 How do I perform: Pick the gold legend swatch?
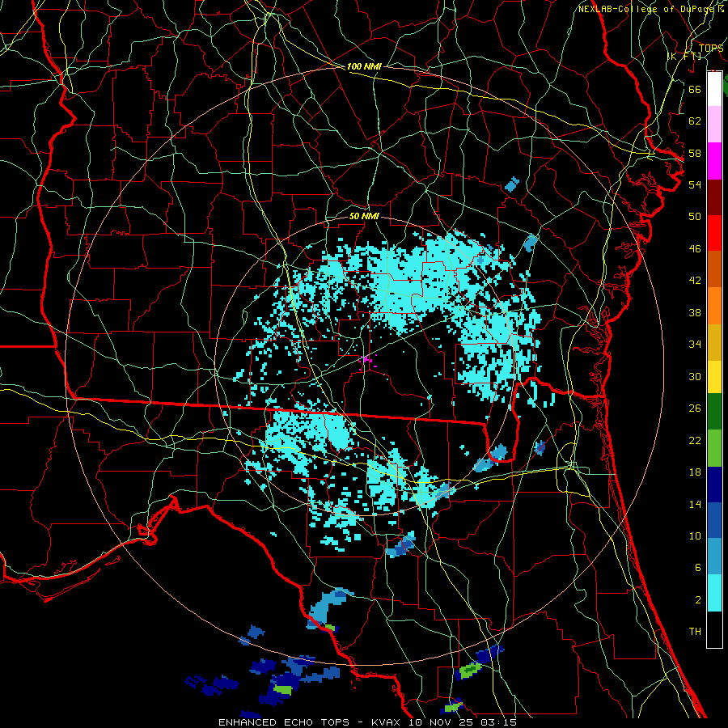pyautogui.click(x=714, y=342)
